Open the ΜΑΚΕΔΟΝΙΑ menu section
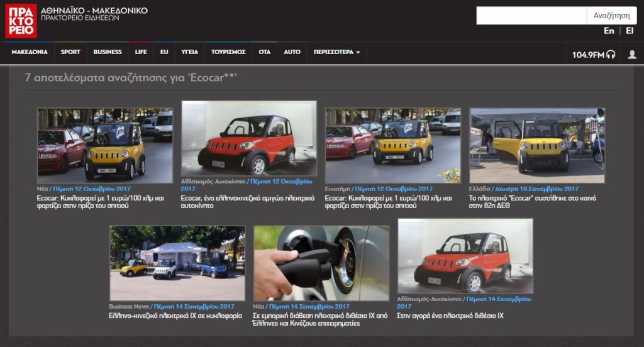The width and height of the screenshot is (644, 347). pyautogui.click(x=30, y=52)
